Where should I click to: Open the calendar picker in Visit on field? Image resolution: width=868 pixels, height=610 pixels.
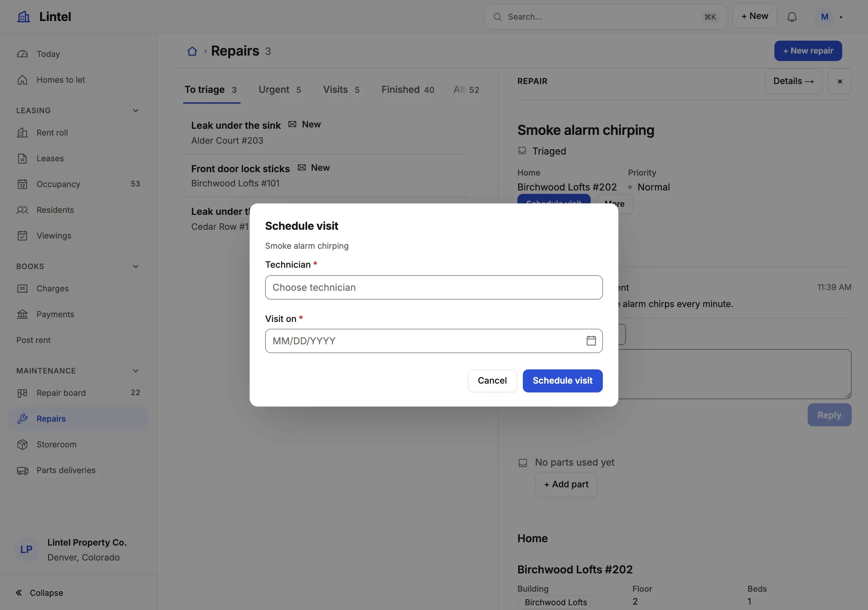[591, 341]
